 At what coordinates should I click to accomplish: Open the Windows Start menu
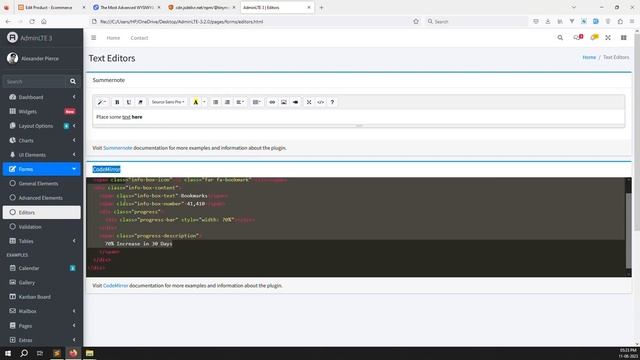pos(8,353)
